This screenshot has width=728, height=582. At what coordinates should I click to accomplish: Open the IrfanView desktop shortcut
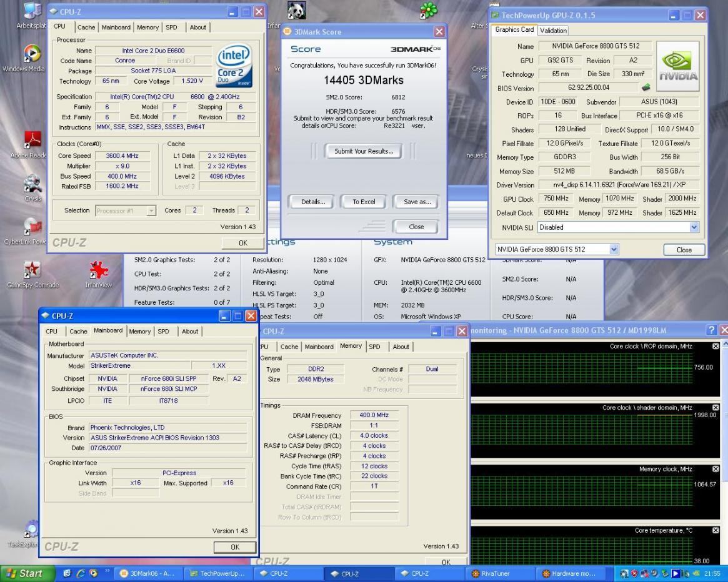click(98, 270)
